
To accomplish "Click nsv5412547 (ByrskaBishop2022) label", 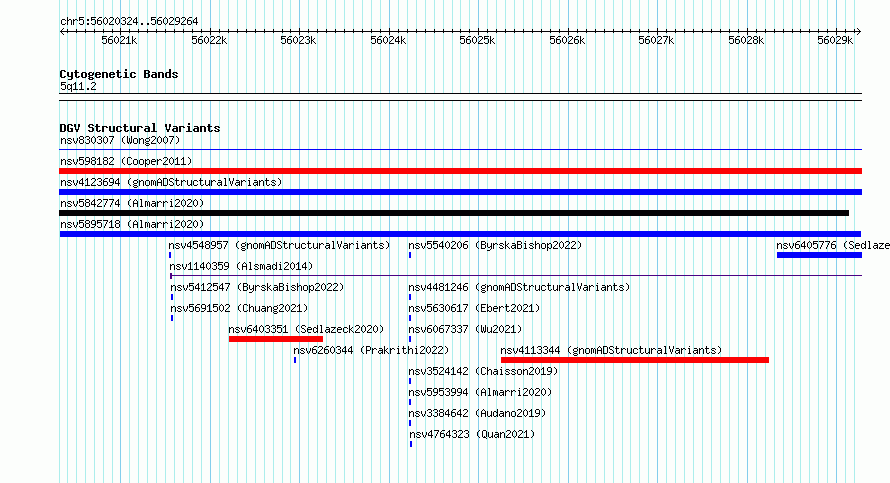I will tap(257, 287).
